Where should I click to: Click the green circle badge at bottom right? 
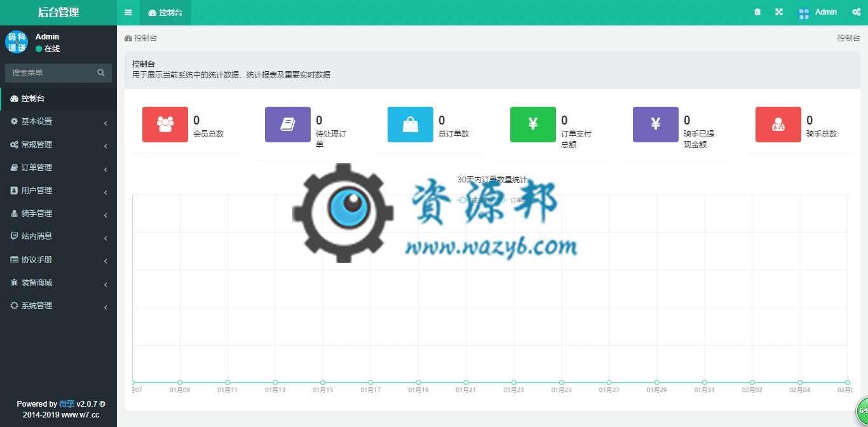862,410
